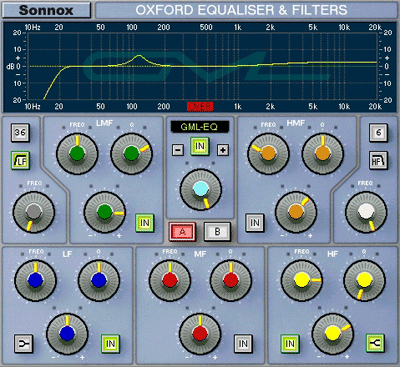Click the LMF frequency green knob
The height and width of the screenshot is (367, 400).
pyautogui.click(x=77, y=154)
